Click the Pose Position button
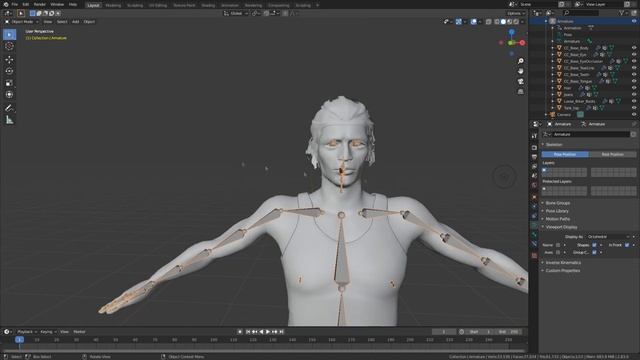The height and width of the screenshot is (360, 640). [x=565, y=154]
